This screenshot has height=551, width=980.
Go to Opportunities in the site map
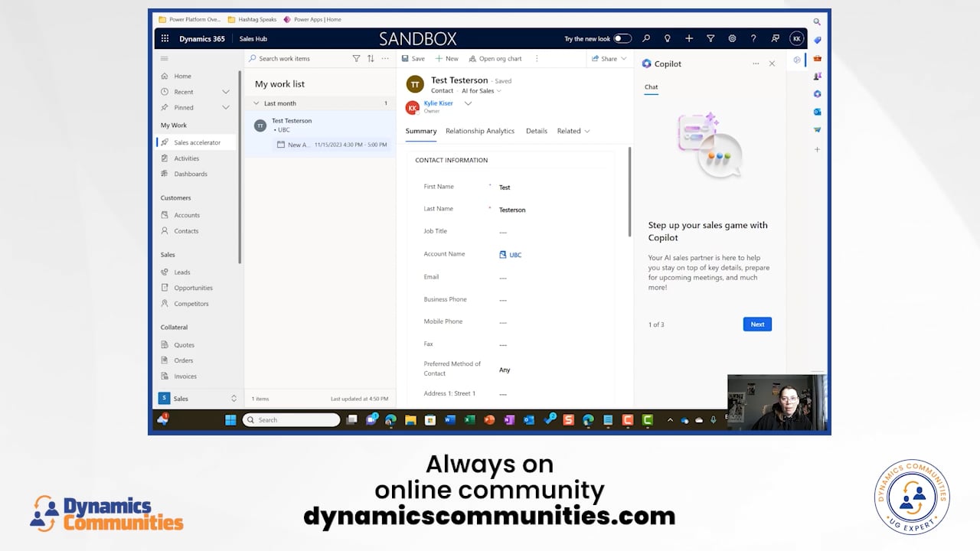pyautogui.click(x=193, y=288)
